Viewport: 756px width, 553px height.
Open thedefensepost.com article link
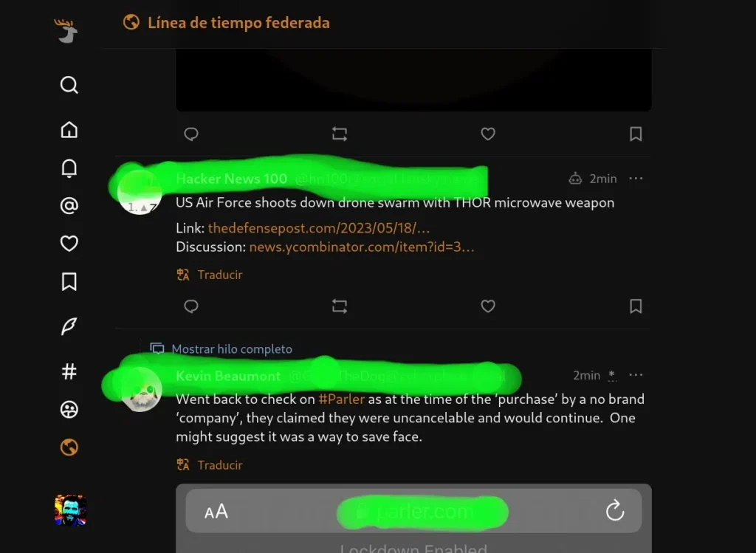pos(319,227)
